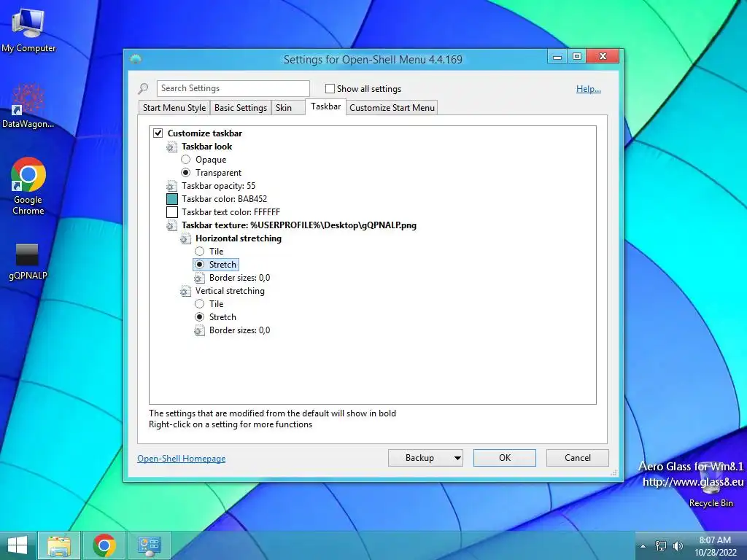Click the magnifier search icon in settings
Screen dimensions: 747x560
click(x=143, y=88)
